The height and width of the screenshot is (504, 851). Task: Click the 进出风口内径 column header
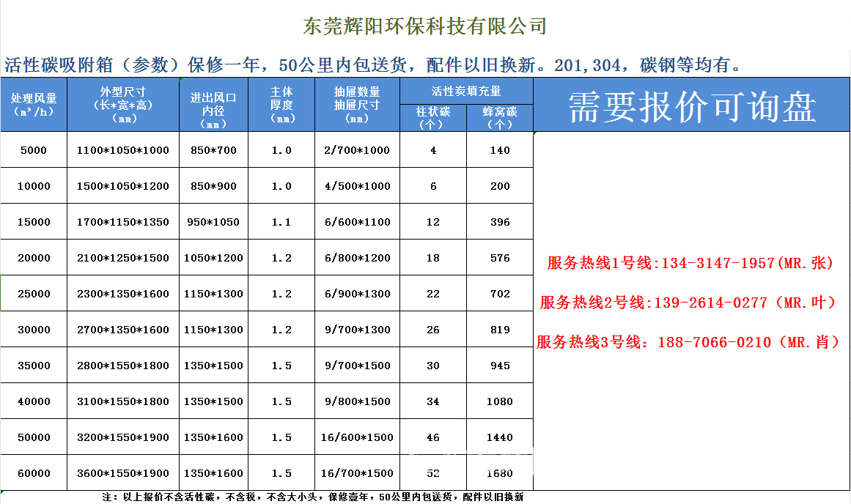point(213,105)
